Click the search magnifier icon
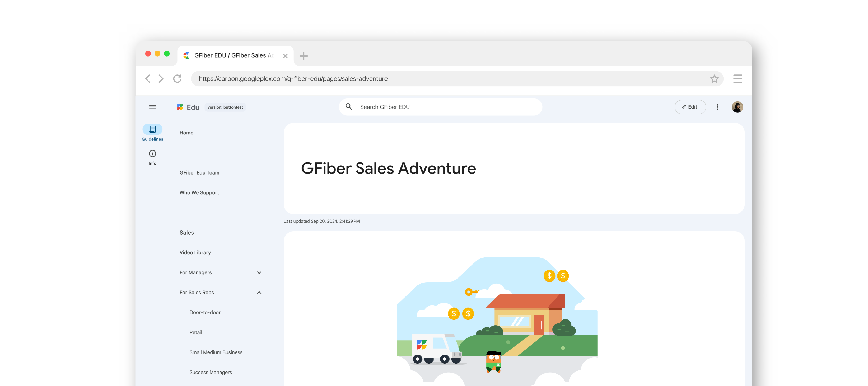The image size is (868, 386). pyautogui.click(x=349, y=107)
